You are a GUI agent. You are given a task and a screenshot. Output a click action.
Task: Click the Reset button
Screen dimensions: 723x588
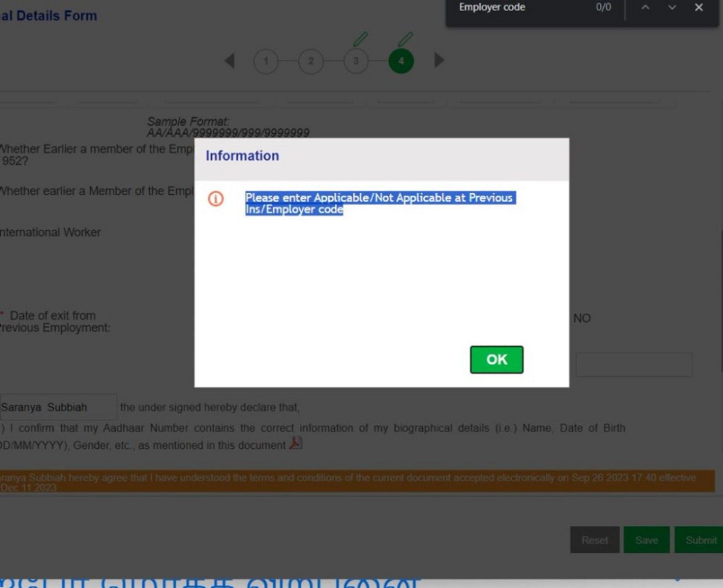click(596, 540)
